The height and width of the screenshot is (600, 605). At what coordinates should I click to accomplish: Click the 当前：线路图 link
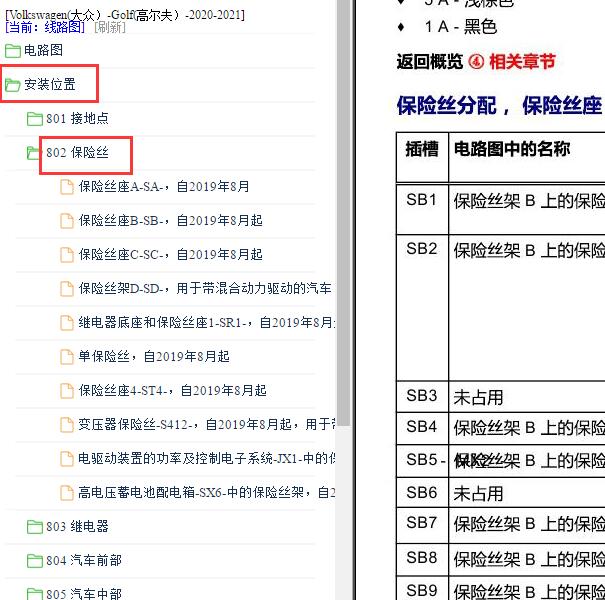(45, 27)
